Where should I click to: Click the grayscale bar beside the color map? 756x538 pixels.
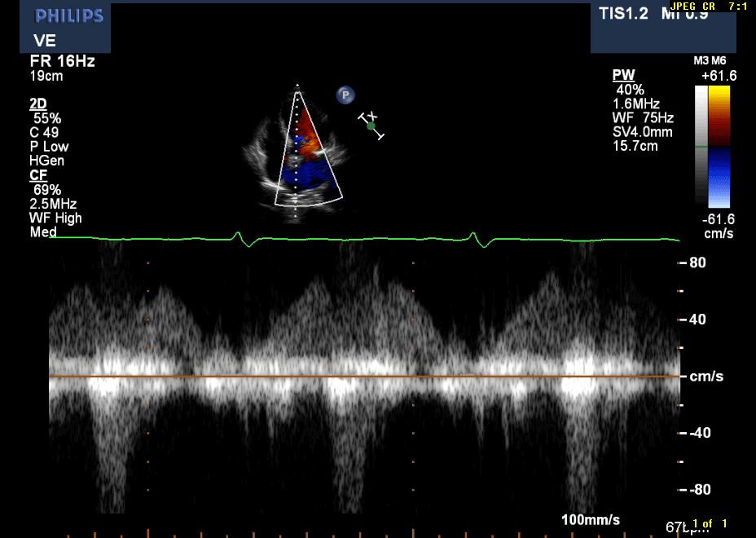point(701,145)
